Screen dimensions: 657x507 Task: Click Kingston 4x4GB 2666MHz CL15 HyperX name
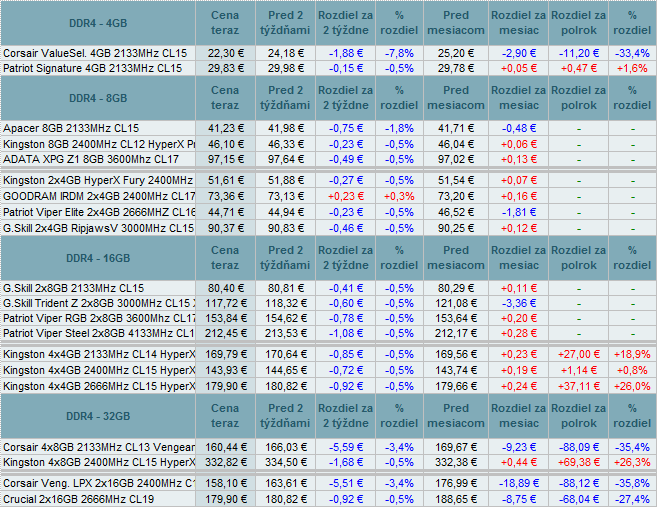tap(99, 386)
